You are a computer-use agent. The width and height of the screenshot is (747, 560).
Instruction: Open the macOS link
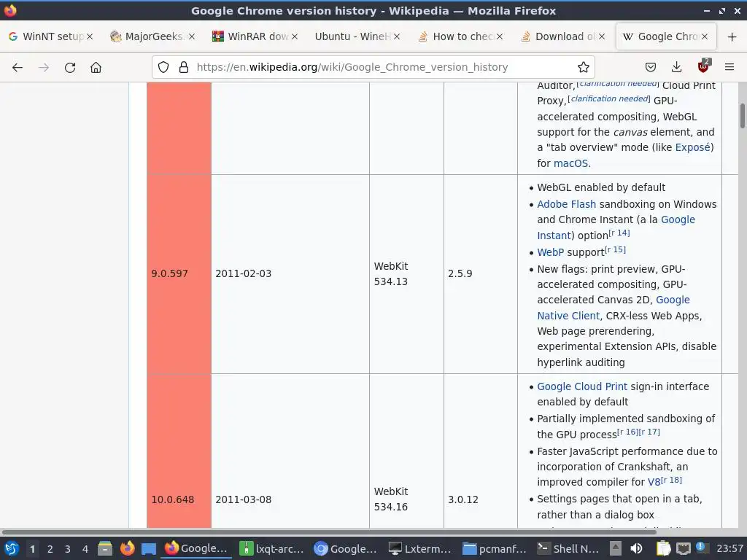(x=570, y=163)
